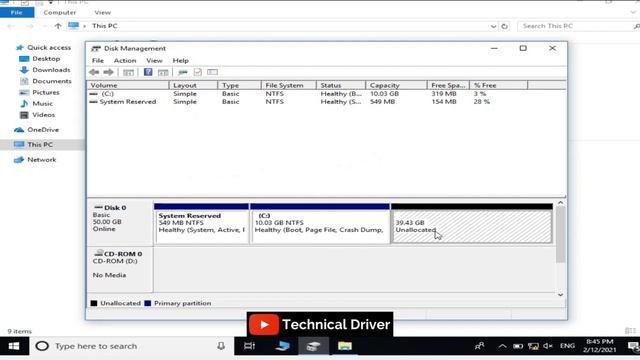Click 549 MB capacity cell in list

pos(382,102)
